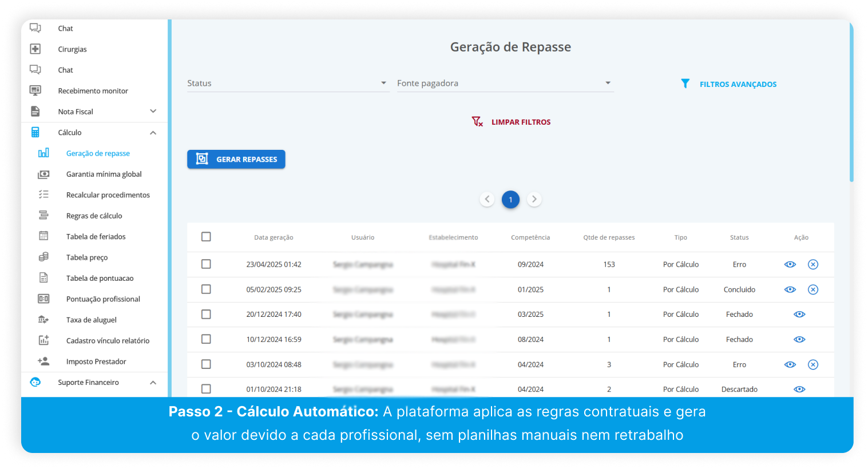The height and width of the screenshot is (469, 868).
Task: Click the Gerar Repasses button
Action: [236, 159]
